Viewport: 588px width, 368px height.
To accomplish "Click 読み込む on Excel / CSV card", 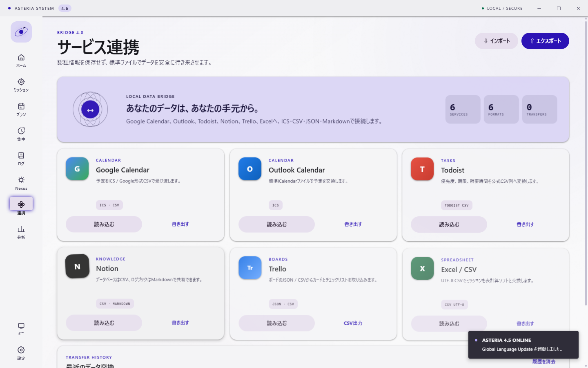I will click(x=449, y=323).
